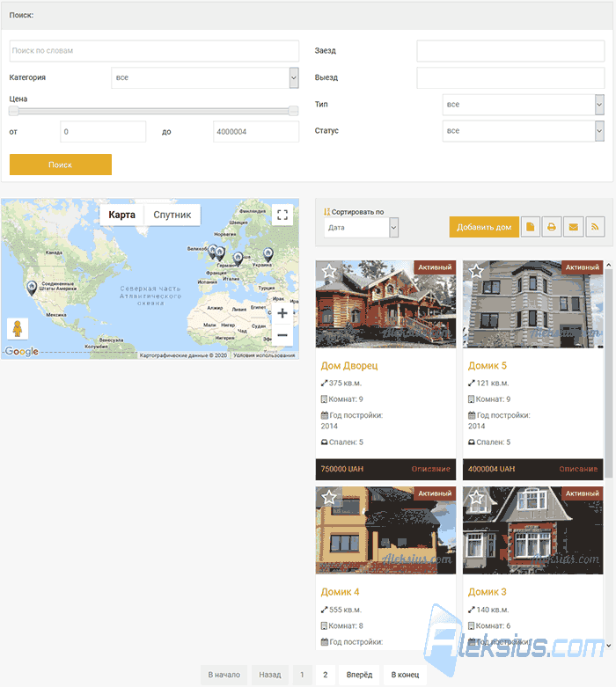Switch map to Спутник view

point(172,216)
